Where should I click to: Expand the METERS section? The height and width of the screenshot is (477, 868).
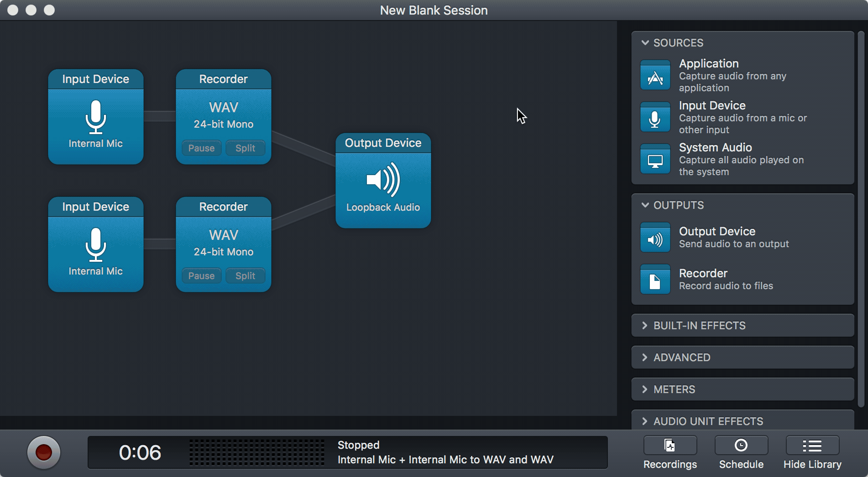645,389
